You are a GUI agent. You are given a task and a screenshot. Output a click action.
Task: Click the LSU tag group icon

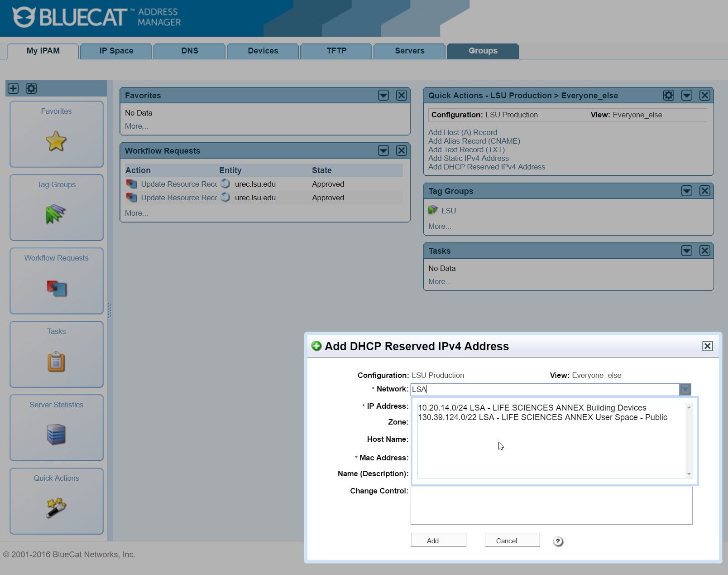(x=433, y=210)
